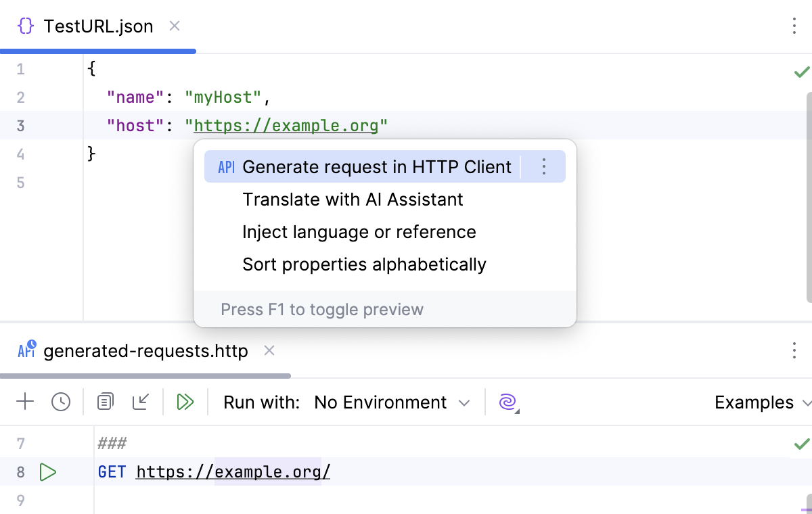This screenshot has height=514, width=812.
Task: Run the GET request via the gutter play icon
Action: (x=48, y=471)
